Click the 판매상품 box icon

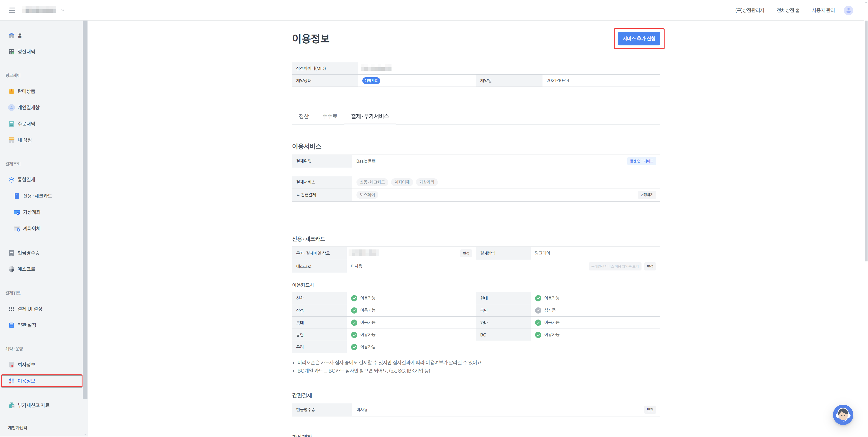[12, 91]
